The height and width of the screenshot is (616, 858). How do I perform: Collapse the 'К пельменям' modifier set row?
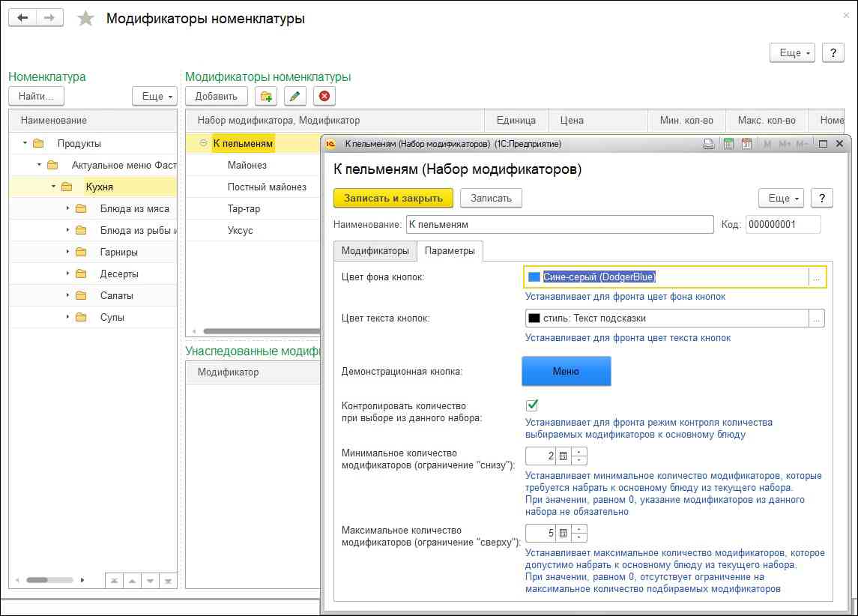(203, 143)
